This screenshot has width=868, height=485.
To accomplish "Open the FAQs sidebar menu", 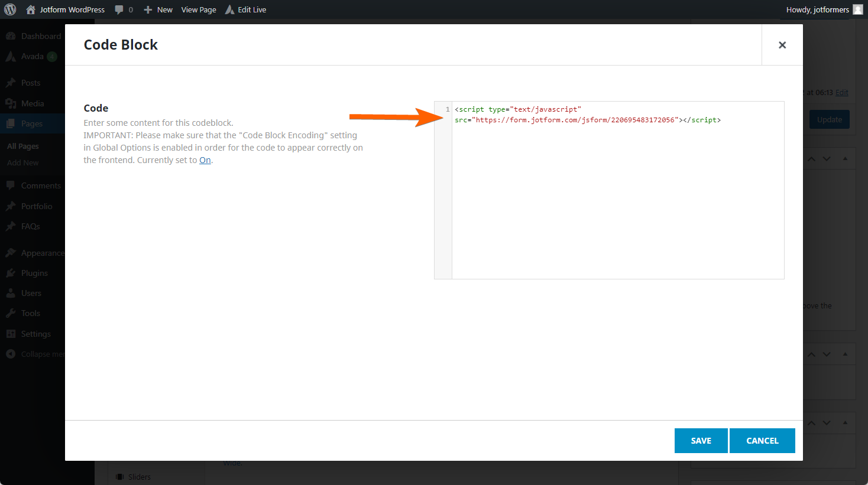I will (31, 226).
